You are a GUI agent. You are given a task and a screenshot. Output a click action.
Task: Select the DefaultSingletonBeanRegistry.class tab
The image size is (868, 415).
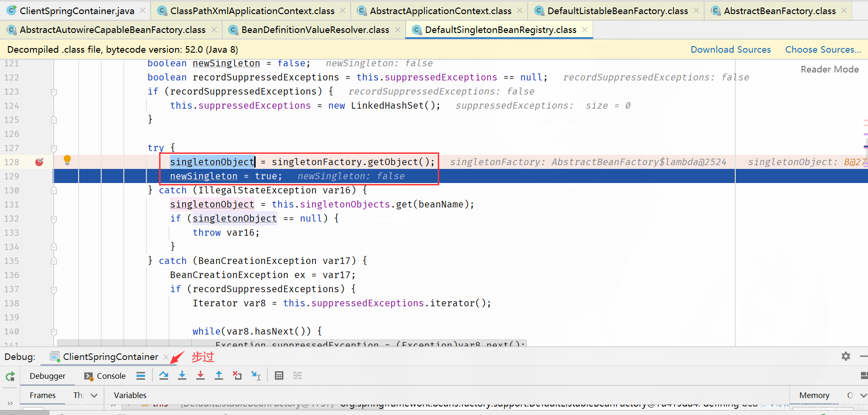(500, 30)
